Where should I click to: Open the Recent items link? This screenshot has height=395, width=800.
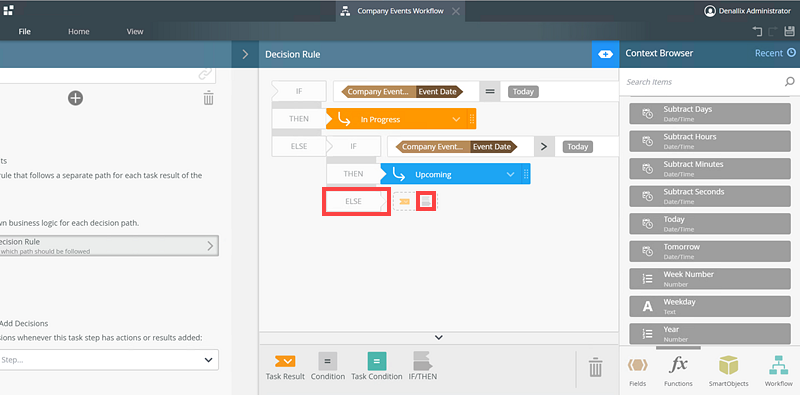point(775,53)
